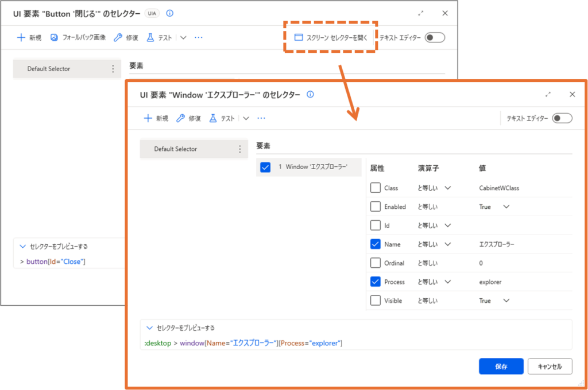Click Name value エクスプローラー field
Viewport: 588px width, 390px height.
(497, 244)
